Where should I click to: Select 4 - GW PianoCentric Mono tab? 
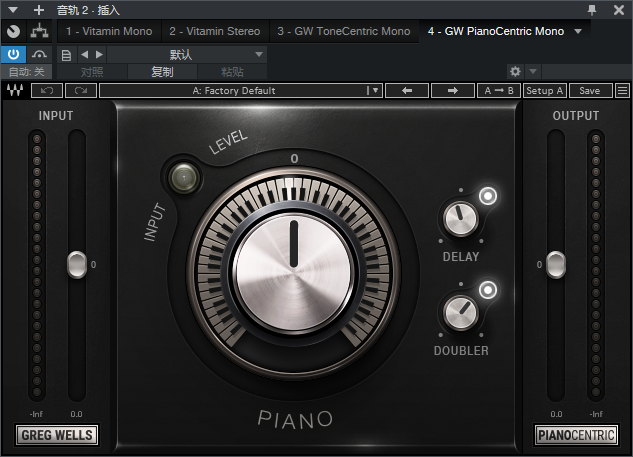point(496,31)
